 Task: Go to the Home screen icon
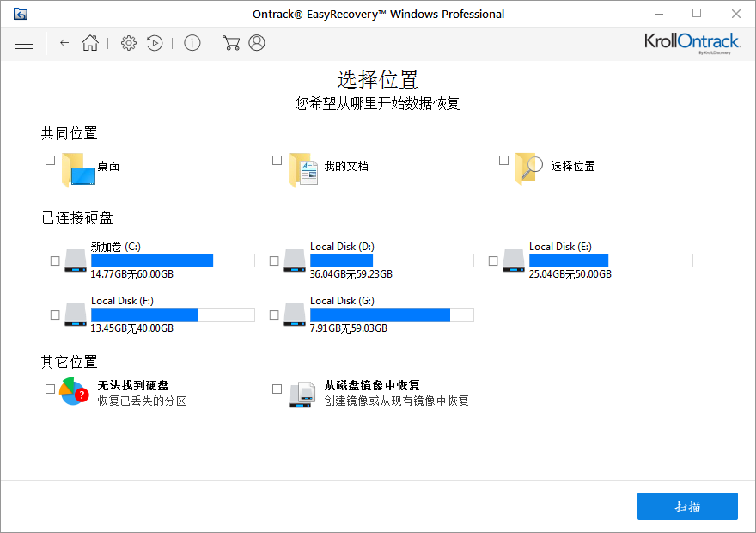tap(90, 43)
